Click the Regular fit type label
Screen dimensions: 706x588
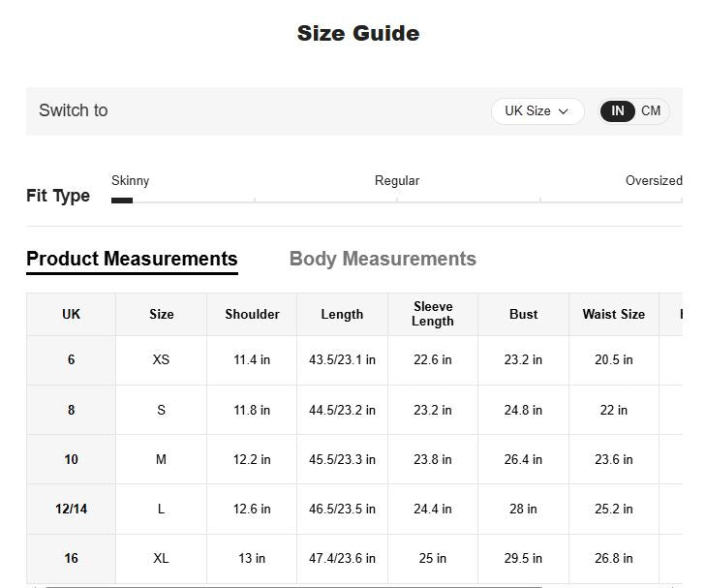tap(397, 181)
